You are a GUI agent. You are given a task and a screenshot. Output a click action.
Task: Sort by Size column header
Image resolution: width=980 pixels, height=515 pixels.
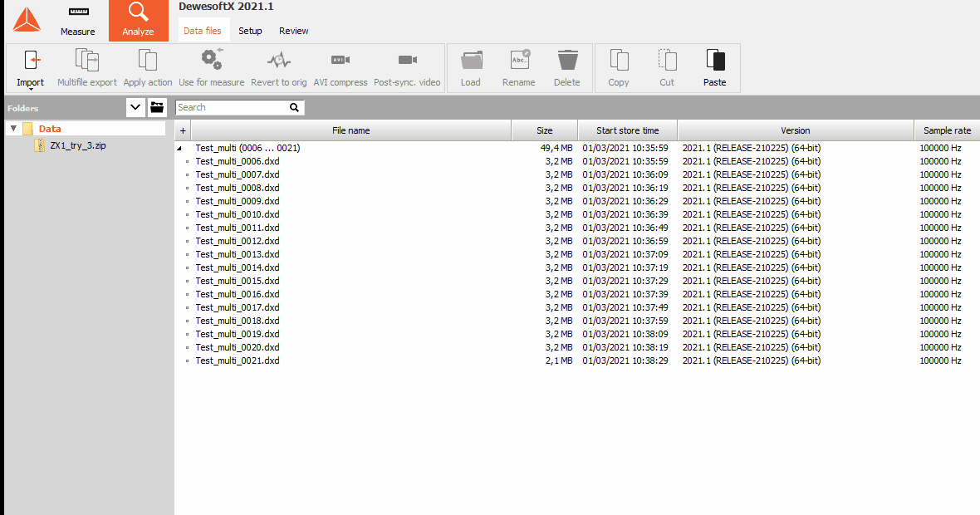544,130
